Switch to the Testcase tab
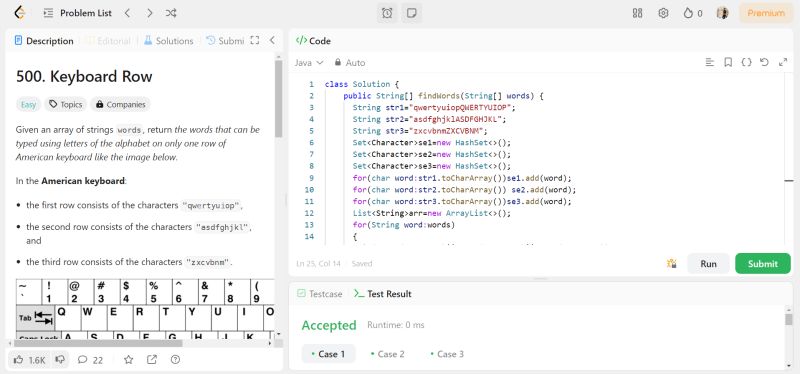This screenshot has width=800, height=374. [x=319, y=294]
